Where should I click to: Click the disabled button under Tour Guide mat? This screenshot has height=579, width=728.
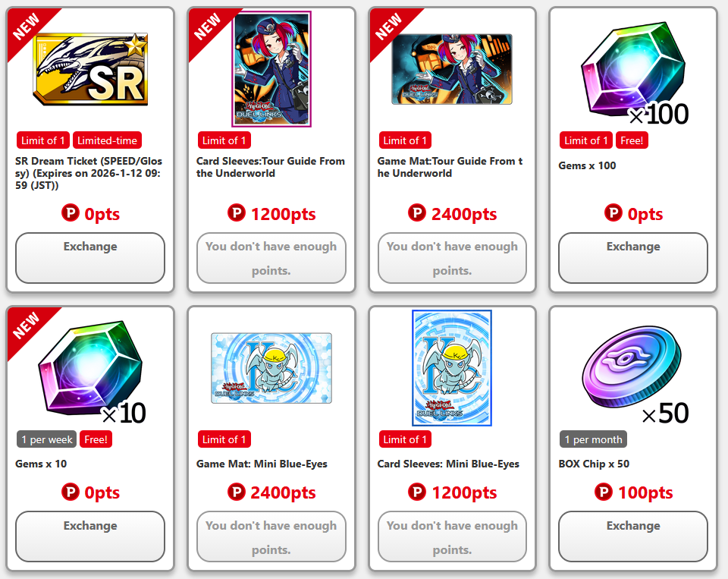[x=452, y=258]
